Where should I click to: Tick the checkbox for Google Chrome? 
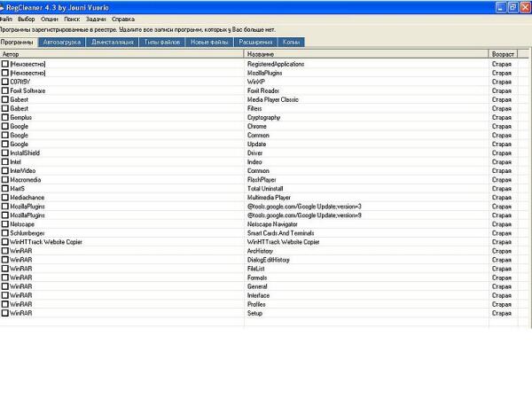(5, 126)
